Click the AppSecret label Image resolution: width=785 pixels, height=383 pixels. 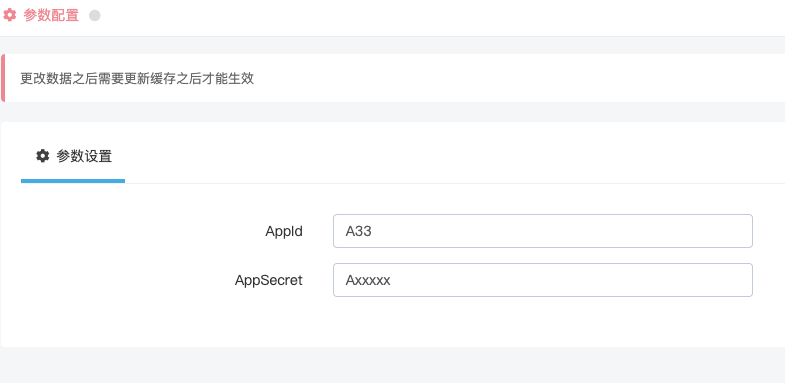click(x=269, y=280)
